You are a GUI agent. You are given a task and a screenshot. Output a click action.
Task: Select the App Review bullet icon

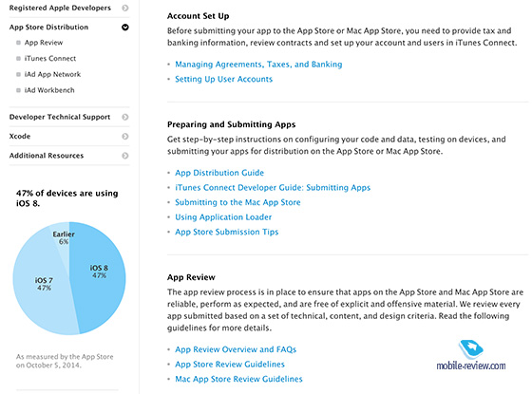point(18,43)
